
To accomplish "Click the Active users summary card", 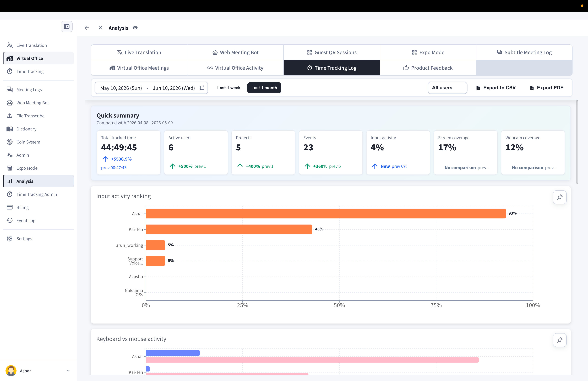I will [x=196, y=152].
